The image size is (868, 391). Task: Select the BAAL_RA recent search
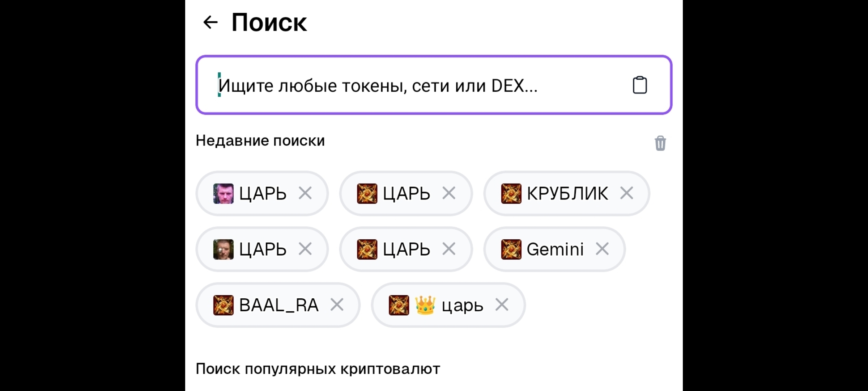click(278, 305)
